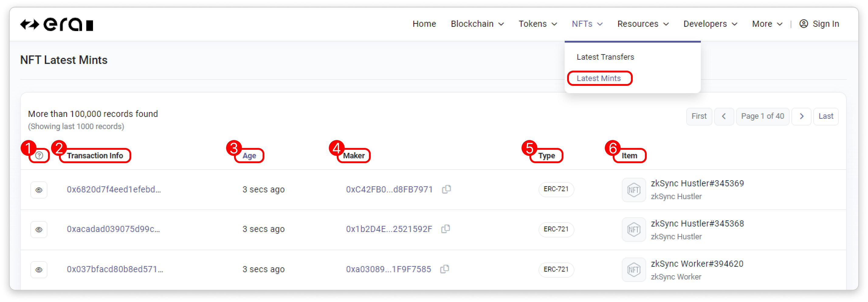Open transaction hash 0x6820d7f4eed1efebd link
The height and width of the screenshot is (302, 868).
pyautogui.click(x=114, y=190)
